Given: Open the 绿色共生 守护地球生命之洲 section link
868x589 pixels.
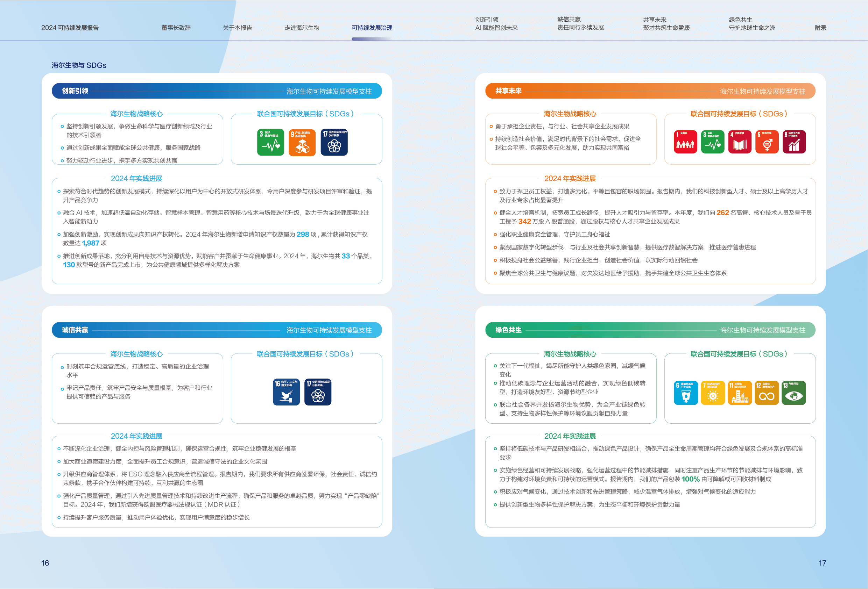Looking at the screenshot, I should [x=752, y=23].
